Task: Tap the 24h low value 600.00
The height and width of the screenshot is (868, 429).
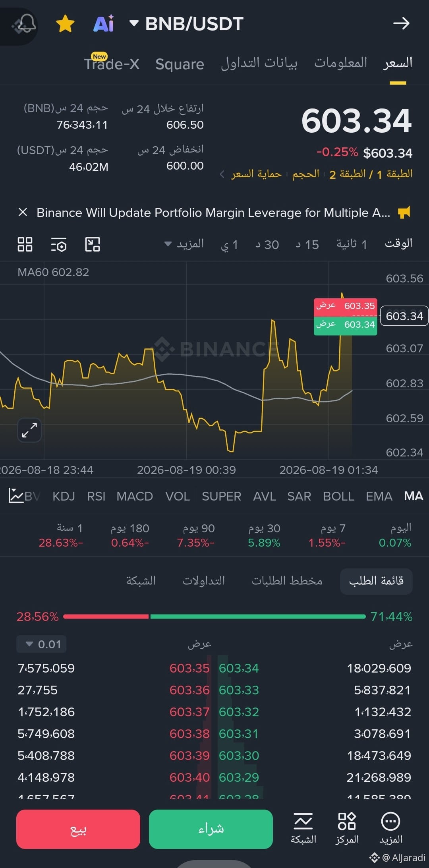Action: tap(185, 166)
